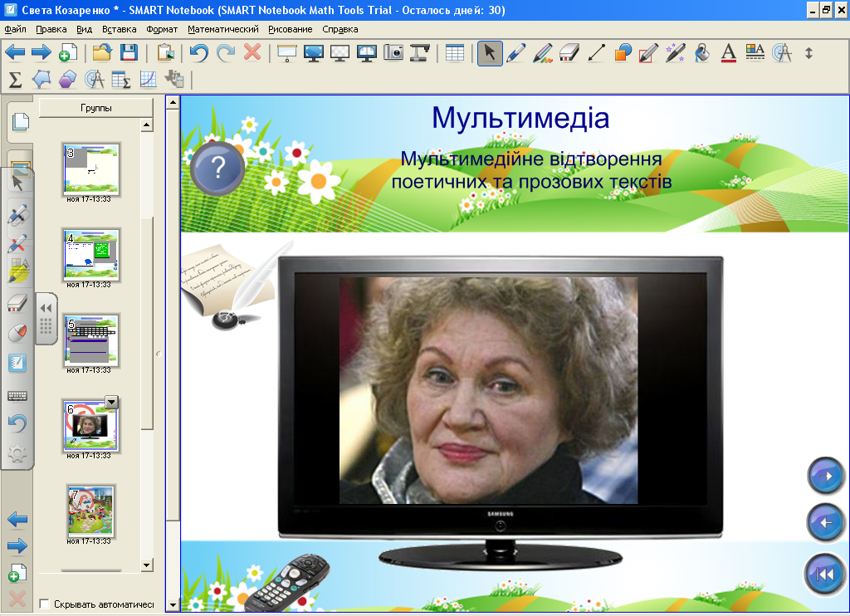Select the Magic Pen tool
The width and height of the screenshot is (850, 616).
[676, 53]
